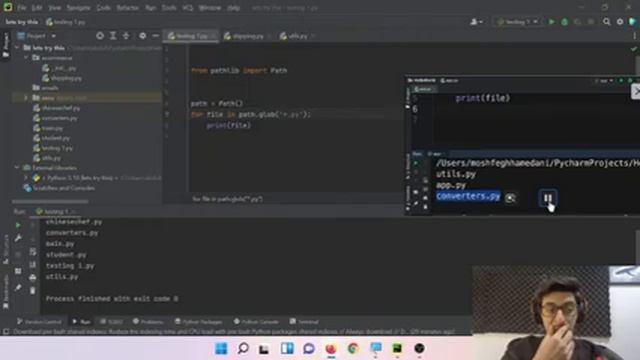Open the user account dropdown in toolbar
Screen dimensions: 640x360
click(476, 22)
